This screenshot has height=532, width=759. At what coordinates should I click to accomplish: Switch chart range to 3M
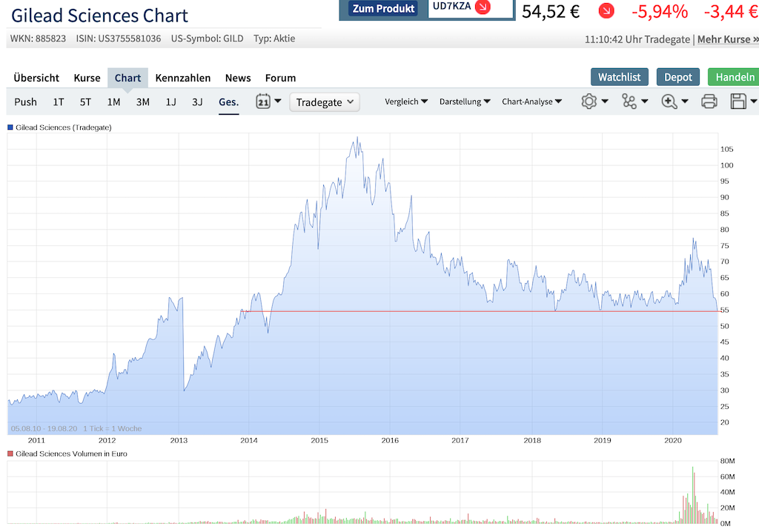(x=142, y=102)
